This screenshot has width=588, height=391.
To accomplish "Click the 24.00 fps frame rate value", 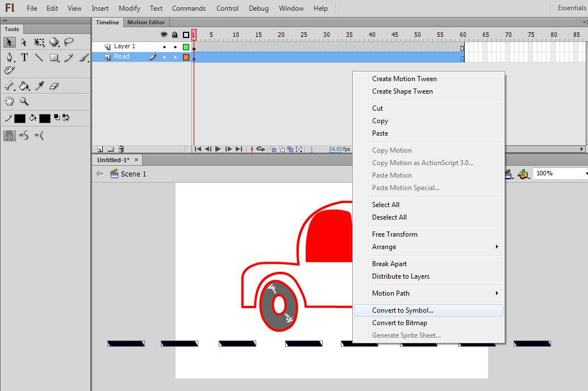I will pos(335,149).
